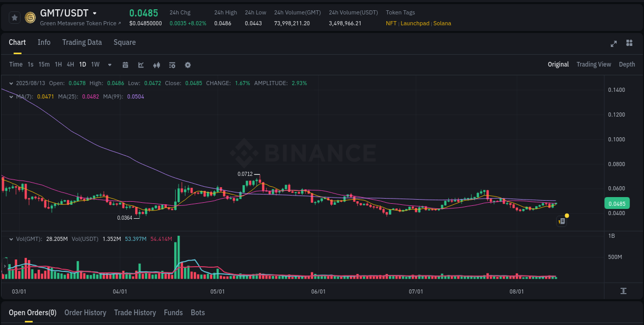Screen dimensions: 644x325
Task: Switch to the Trading Data tab
Action: 82,42
